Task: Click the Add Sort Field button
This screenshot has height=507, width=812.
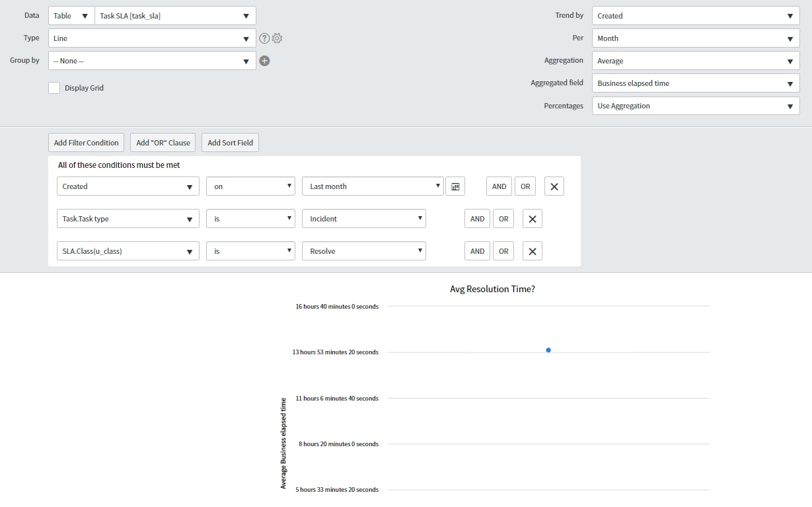Action: tap(231, 143)
